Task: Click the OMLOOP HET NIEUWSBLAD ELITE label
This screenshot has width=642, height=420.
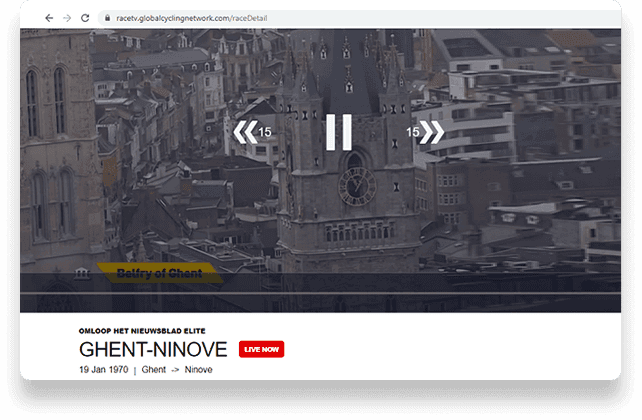Action: [142, 331]
